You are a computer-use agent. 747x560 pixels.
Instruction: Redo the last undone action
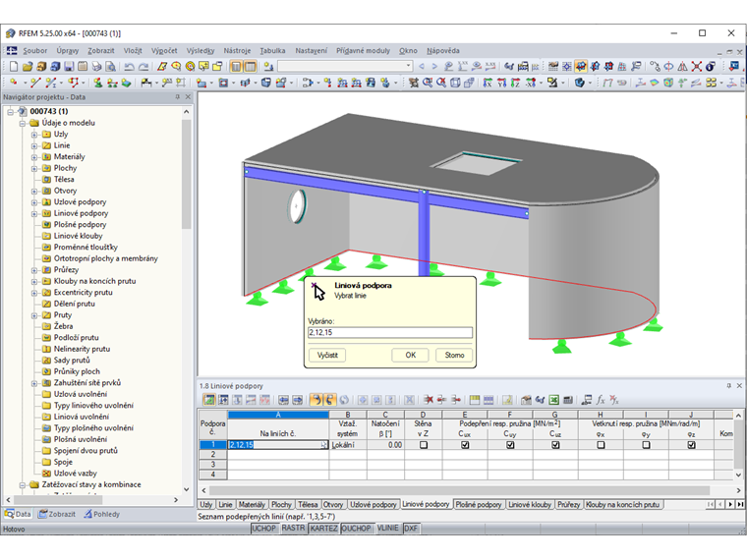(143, 67)
